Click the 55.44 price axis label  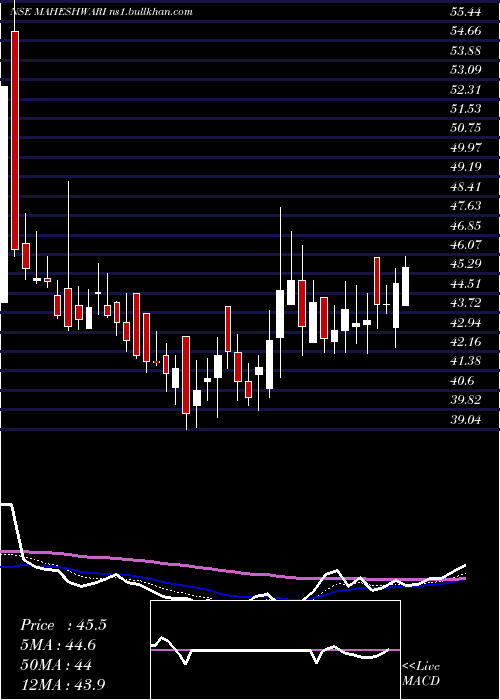[466, 12]
